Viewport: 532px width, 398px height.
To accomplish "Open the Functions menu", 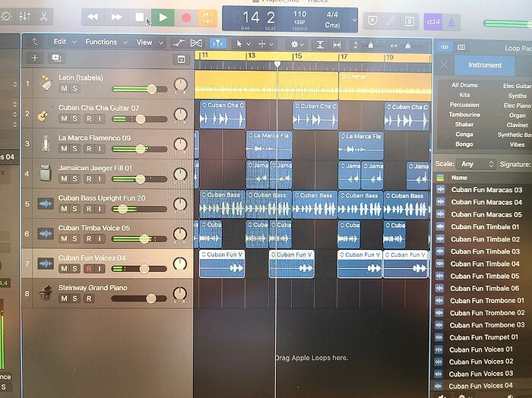I will tap(106, 42).
